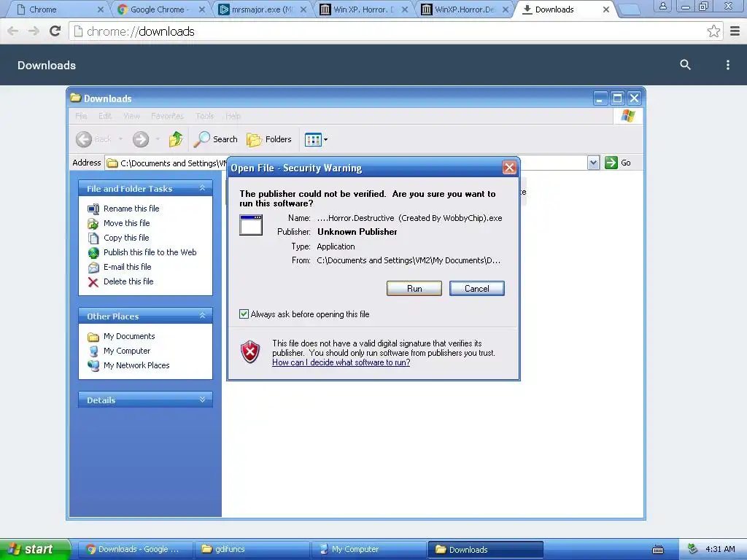Click the red shield warning icon

(250, 352)
